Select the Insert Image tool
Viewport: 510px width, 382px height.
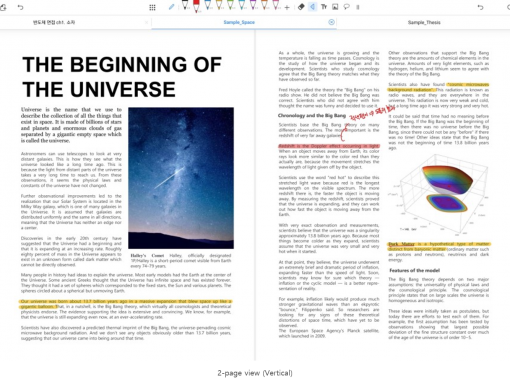[335, 7]
